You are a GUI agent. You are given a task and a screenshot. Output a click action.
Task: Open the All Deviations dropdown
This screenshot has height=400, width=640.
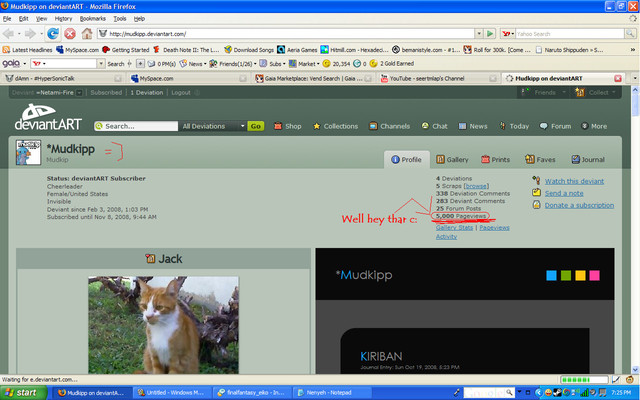(x=213, y=126)
